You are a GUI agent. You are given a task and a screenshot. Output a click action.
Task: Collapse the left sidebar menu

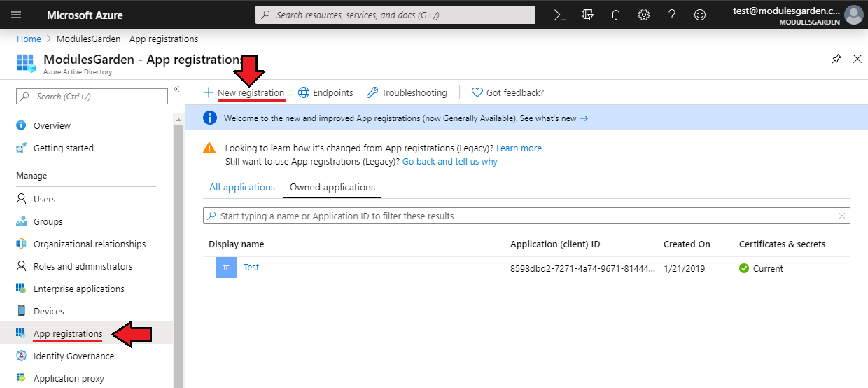tap(176, 89)
